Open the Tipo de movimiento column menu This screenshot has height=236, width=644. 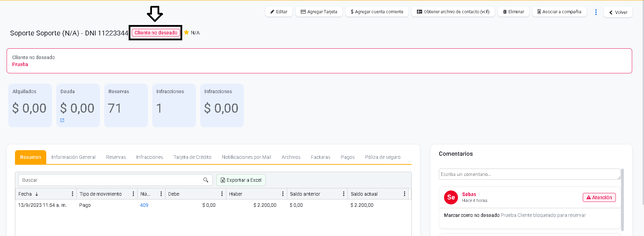(133, 194)
